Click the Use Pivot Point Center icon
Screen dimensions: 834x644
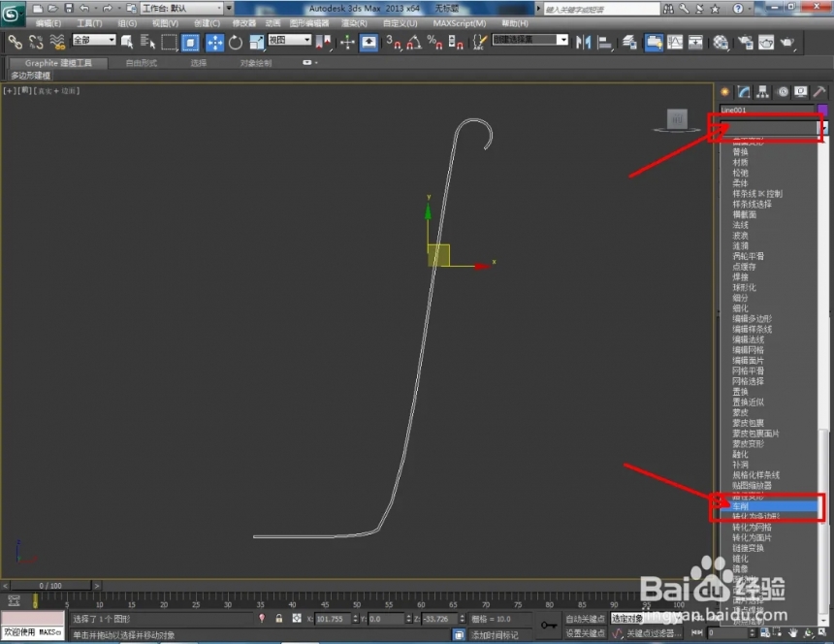tap(323, 42)
